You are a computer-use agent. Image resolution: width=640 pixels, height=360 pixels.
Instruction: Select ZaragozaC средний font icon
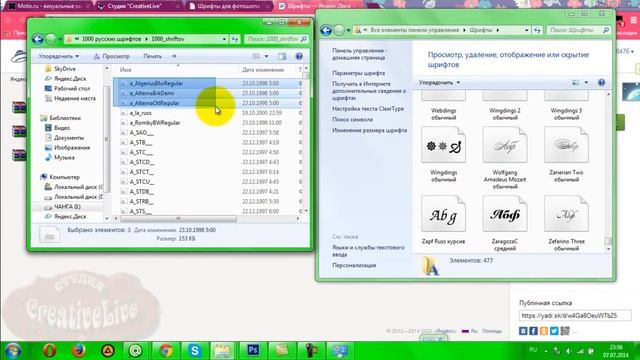click(x=505, y=213)
